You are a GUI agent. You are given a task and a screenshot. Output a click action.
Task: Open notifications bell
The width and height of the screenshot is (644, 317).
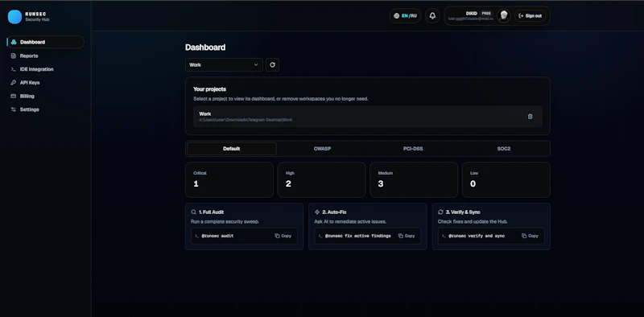click(432, 16)
